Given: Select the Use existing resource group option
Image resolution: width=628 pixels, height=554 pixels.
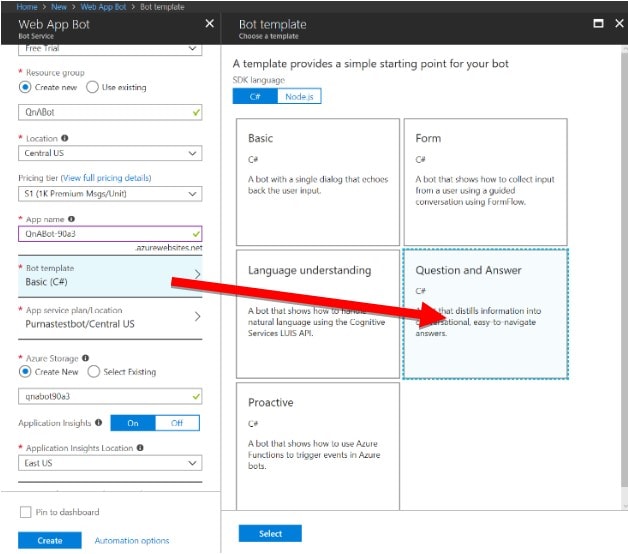Looking at the screenshot, I should (93, 87).
